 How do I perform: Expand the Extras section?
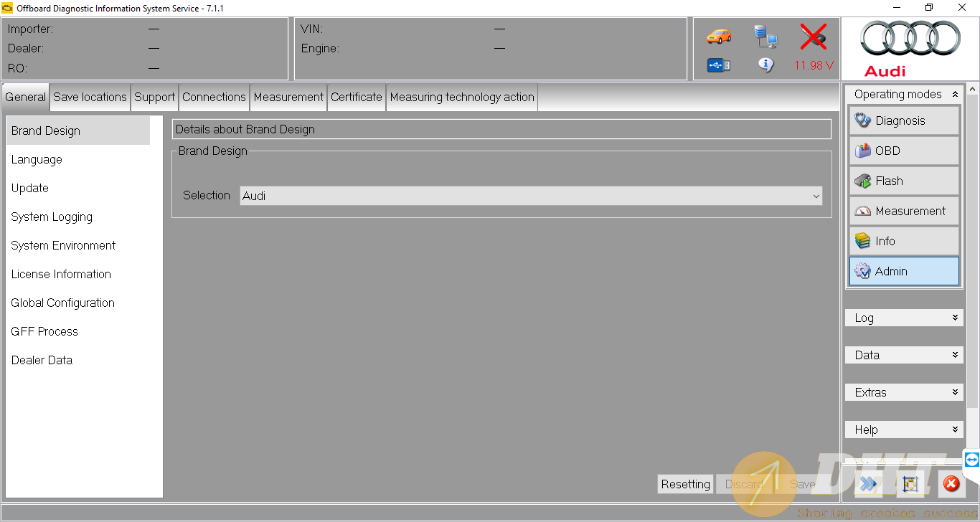point(904,392)
